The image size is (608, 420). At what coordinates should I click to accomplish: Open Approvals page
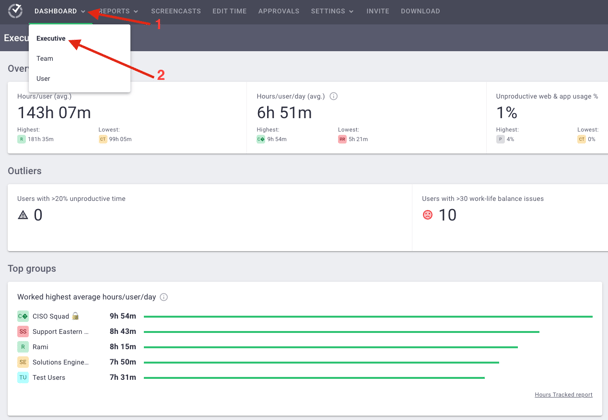(x=278, y=11)
